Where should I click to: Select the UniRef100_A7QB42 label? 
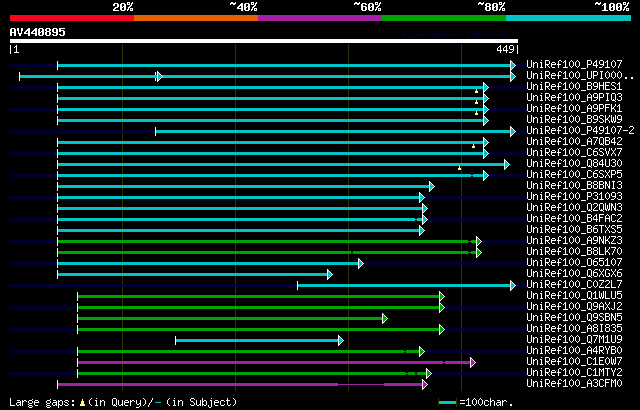tap(574, 142)
